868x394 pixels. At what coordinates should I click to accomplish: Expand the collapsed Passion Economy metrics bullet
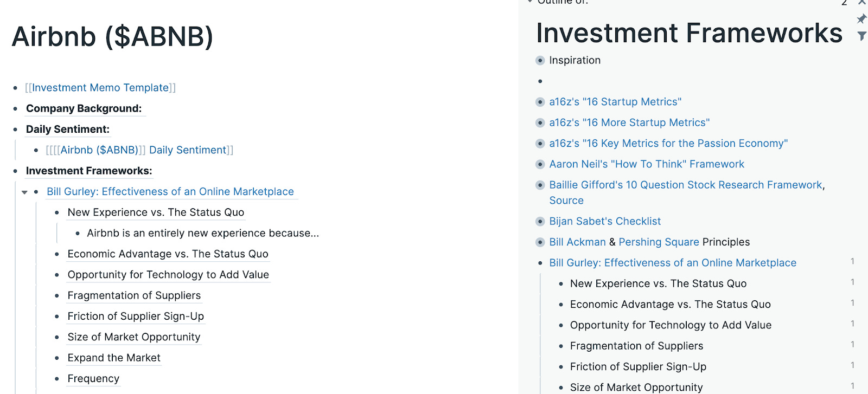point(540,144)
